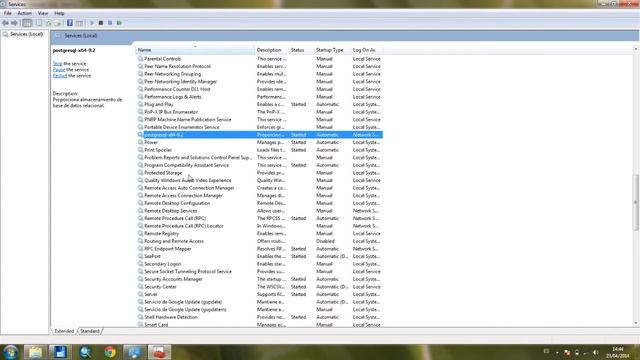640x360 pixels.
Task: Select the Secondary Logon service
Action: click(x=162, y=264)
